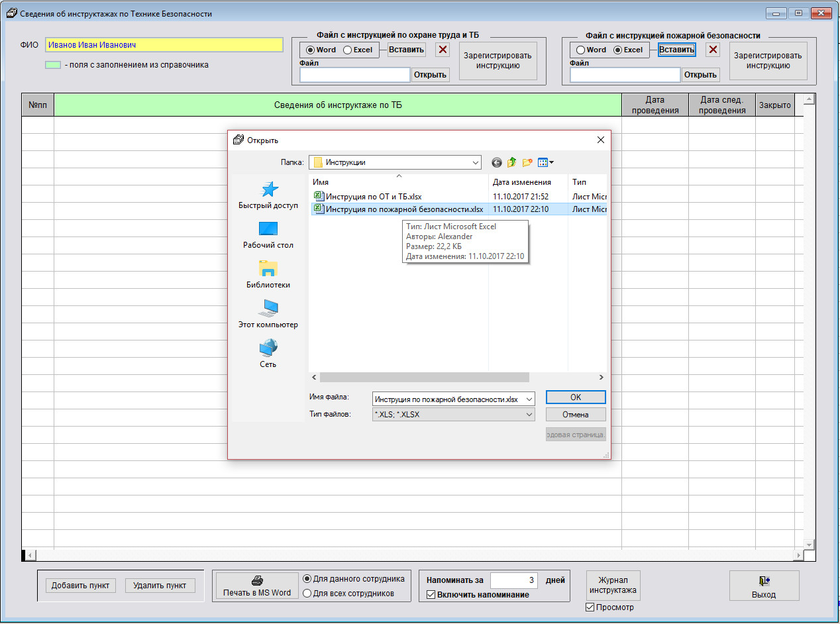The width and height of the screenshot is (840, 624).
Task: Sort files by Дата изменения column header
Action: 522,182
